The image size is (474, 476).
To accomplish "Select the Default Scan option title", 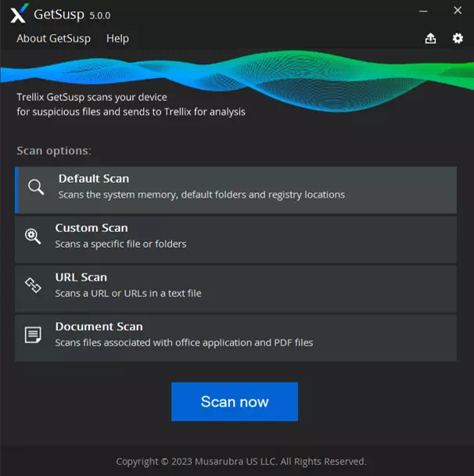I will (x=94, y=179).
